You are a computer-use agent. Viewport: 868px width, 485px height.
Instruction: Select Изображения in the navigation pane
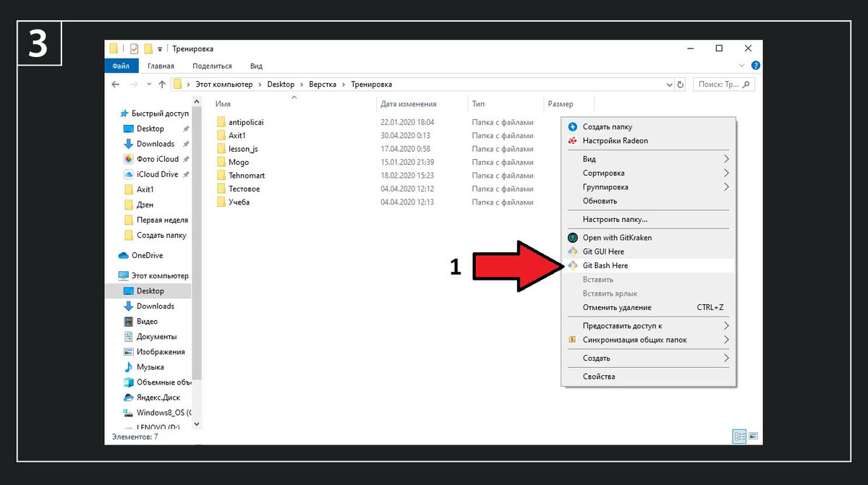point(161,352)
